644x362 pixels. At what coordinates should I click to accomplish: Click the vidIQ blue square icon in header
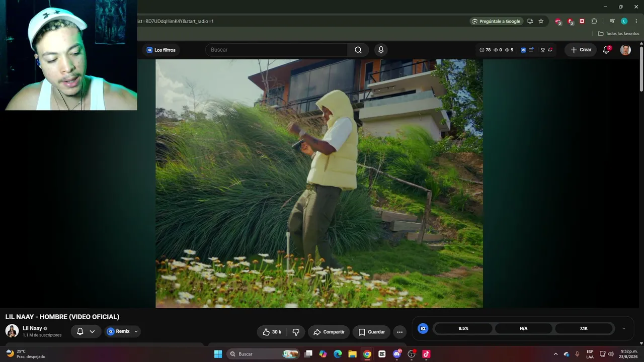point(523,50)
